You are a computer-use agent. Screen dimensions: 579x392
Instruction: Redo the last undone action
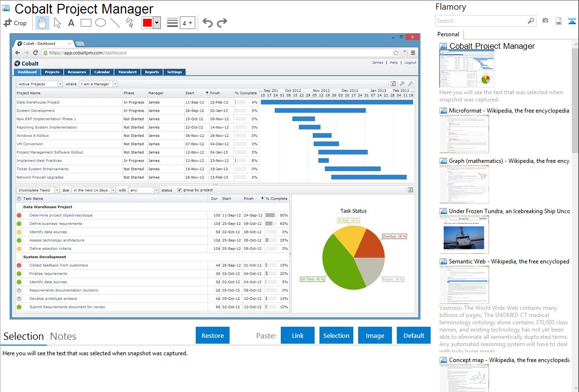(222, 23)
